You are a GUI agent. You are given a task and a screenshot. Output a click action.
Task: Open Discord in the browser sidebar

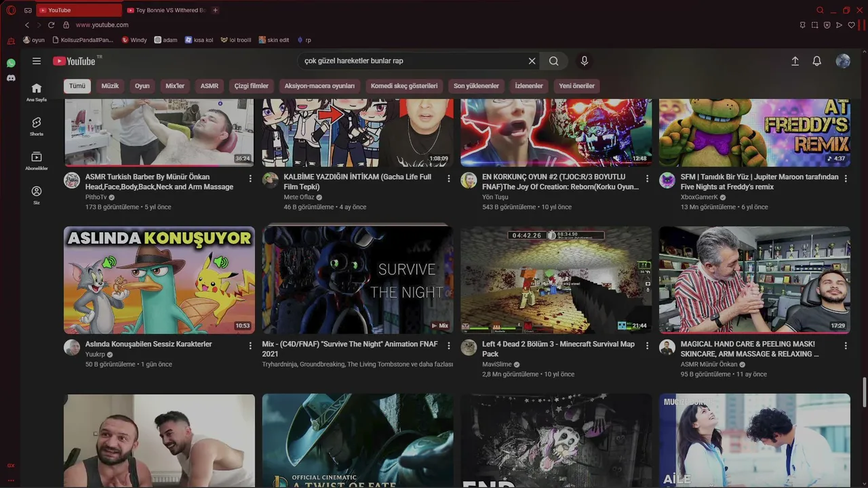pos(11,78)
